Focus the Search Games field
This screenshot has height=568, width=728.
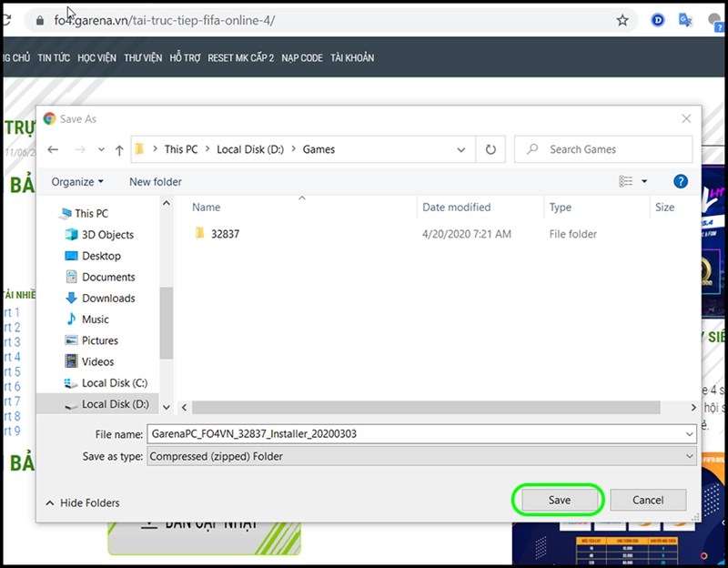coord(603,149)
